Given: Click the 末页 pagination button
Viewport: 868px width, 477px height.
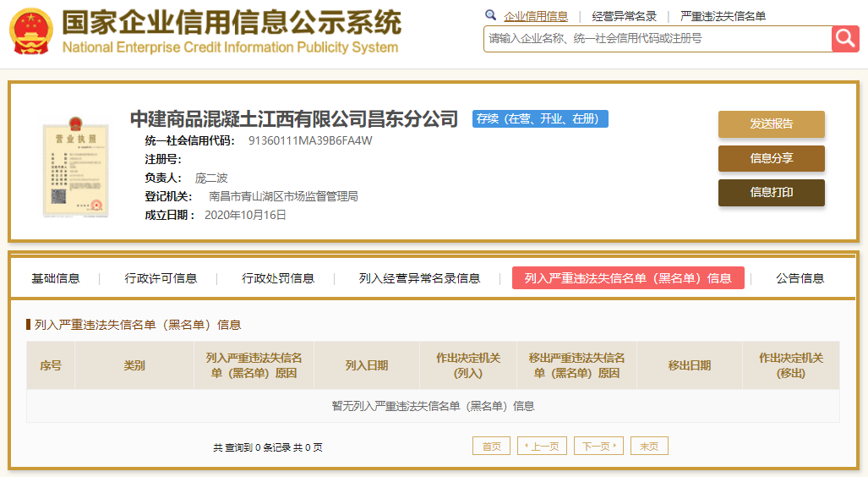Looking at the screenshot, I should [649, 446].
